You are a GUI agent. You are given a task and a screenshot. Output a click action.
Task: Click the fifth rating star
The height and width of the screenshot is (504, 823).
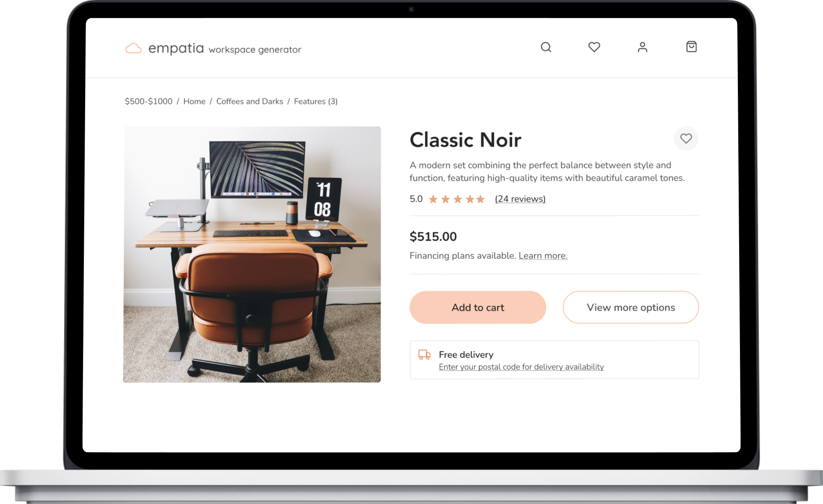coord(480,199)
